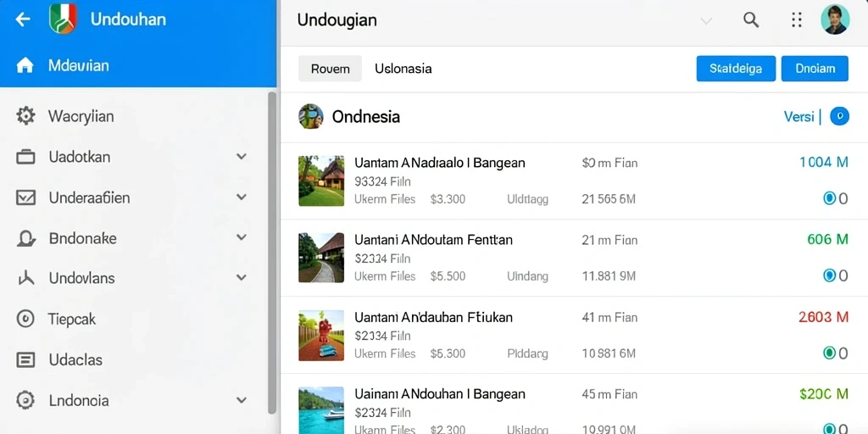Click the Undouhan shield logo
The image size is (868, 434).
(x=63, y=19)
